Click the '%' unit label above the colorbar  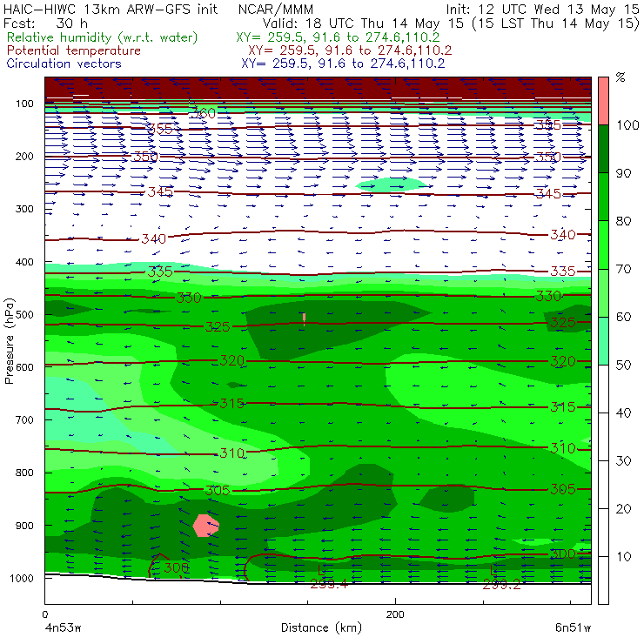point(621,77)
